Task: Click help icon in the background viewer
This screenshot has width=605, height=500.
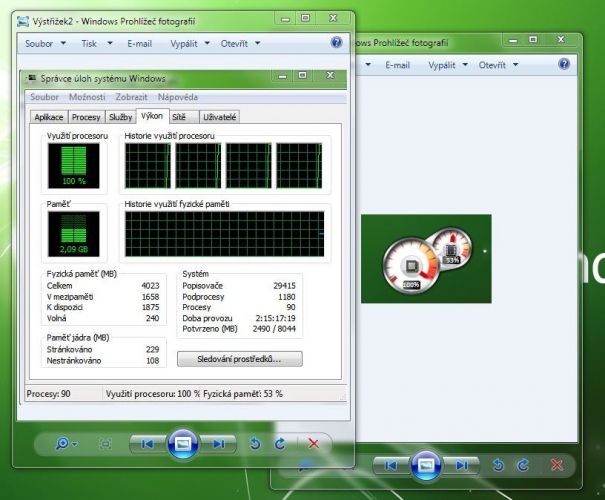Action: 564,64
